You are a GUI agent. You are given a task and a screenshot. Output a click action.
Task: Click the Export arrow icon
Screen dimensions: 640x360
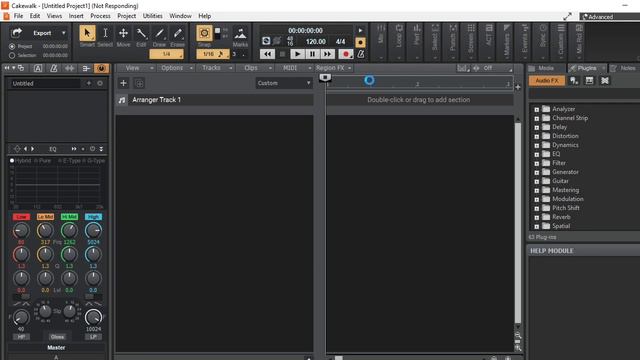[x=16, y=33]
